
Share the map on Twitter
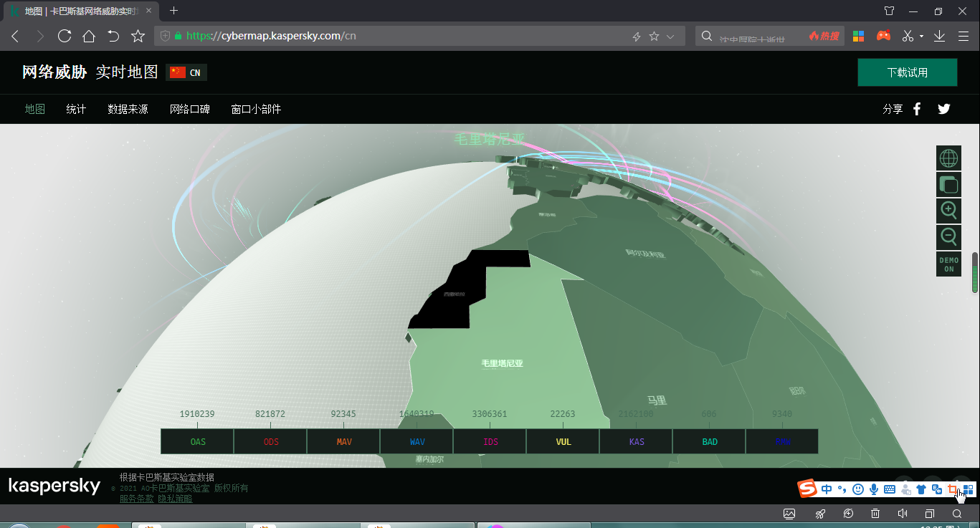944,109
